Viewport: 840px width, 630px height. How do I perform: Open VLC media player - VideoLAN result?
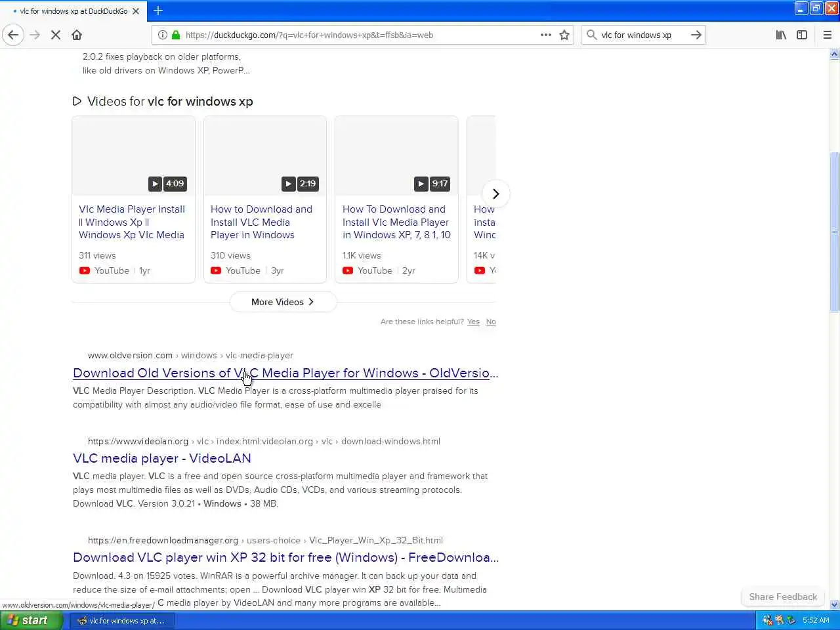click(x=162, y=458)
